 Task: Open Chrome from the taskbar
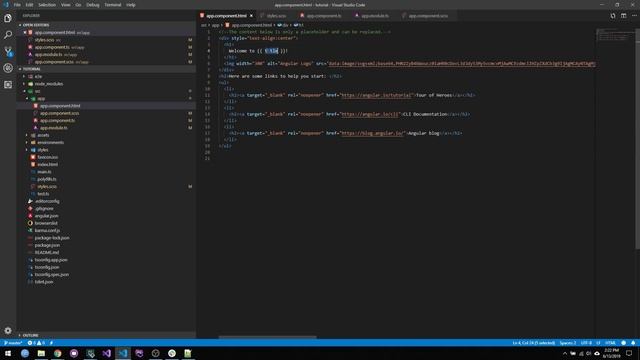(x=58, y=353)
